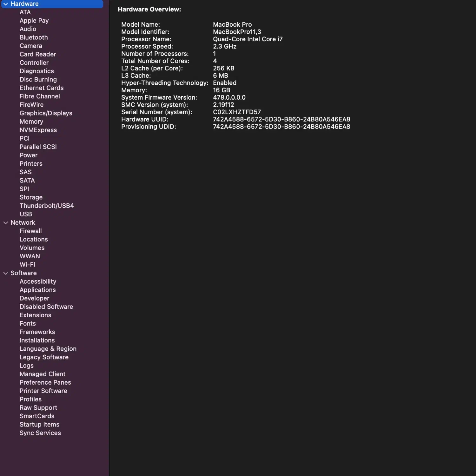Show the Storage information
476x476 pixels.
click(31, 197)
